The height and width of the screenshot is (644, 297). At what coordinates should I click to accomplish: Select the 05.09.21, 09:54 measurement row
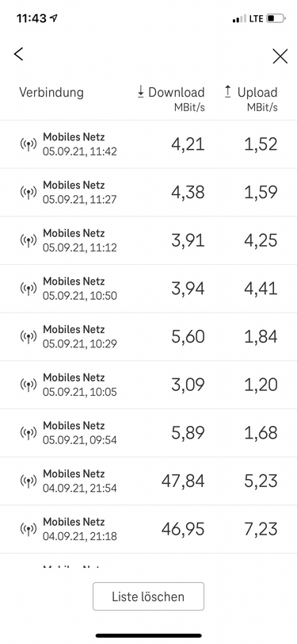(149, 433)
